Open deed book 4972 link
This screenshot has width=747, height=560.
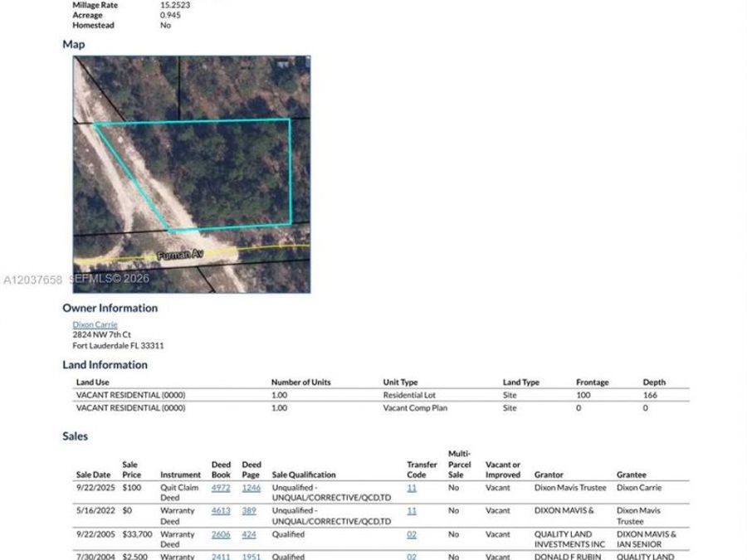(x=221, y=488)
